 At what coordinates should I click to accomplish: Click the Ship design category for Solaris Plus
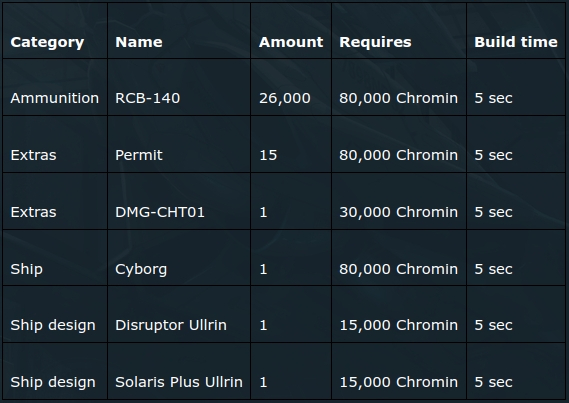click(x=53, y=382)
